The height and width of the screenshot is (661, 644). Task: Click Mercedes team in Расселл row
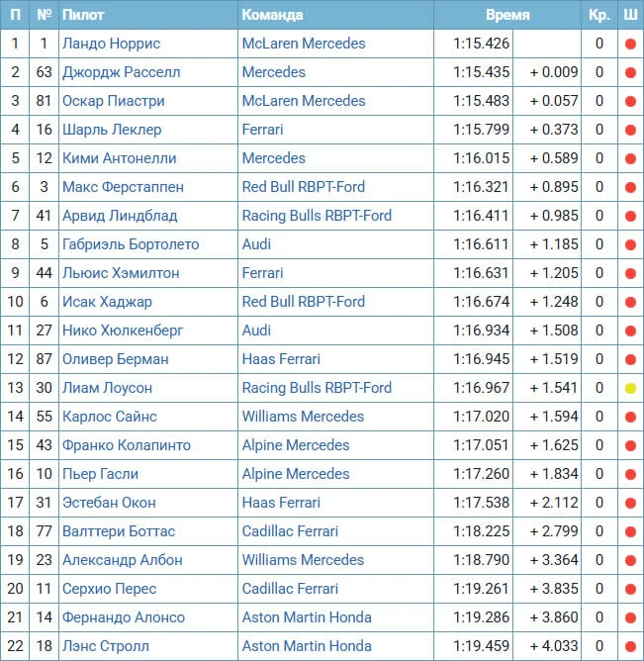(274, 72)
